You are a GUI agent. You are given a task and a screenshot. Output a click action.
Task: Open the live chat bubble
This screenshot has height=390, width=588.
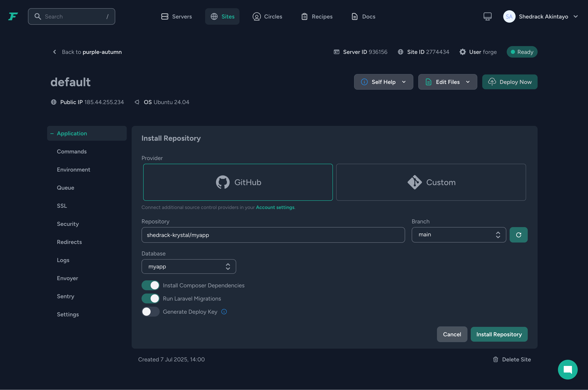coord(567,369)
